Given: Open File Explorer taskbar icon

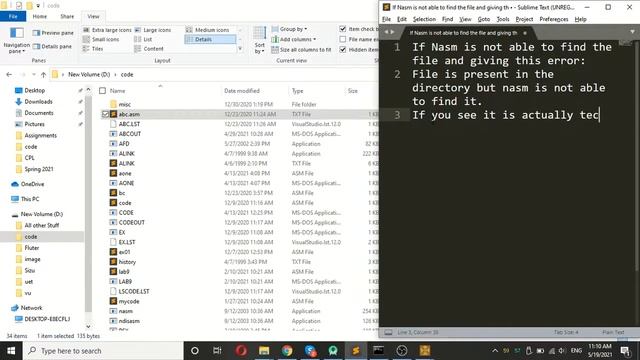Looking at the screenshot, I should pos(264,351).
